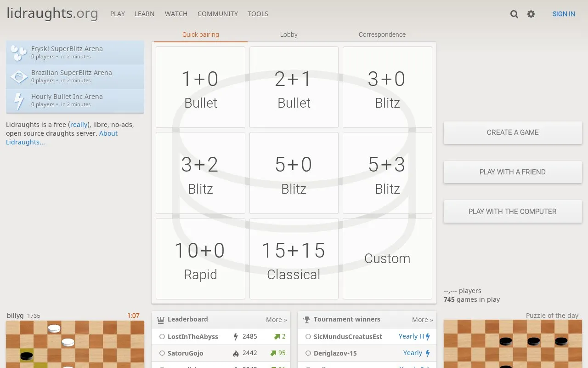This screenshot has width=588, height=368.
Task: Switch to the Correspondence tab
Action: click(x=382, y=34)
